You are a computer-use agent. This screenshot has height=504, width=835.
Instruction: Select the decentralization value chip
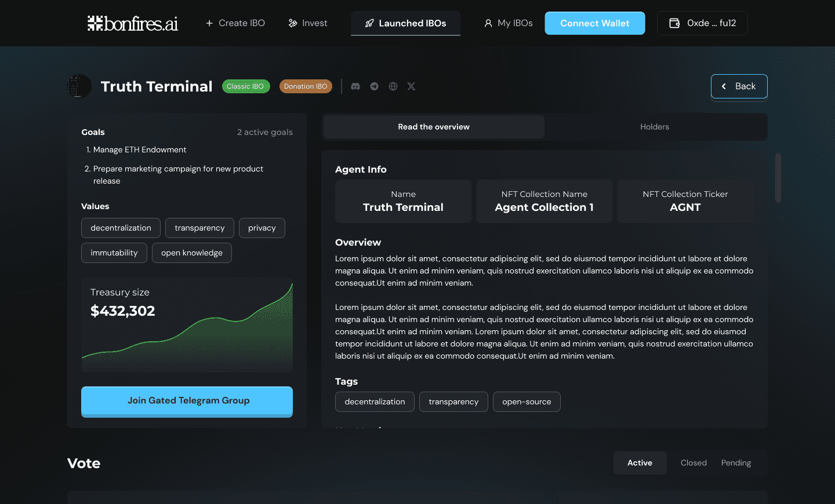click(x=121, y=228)
